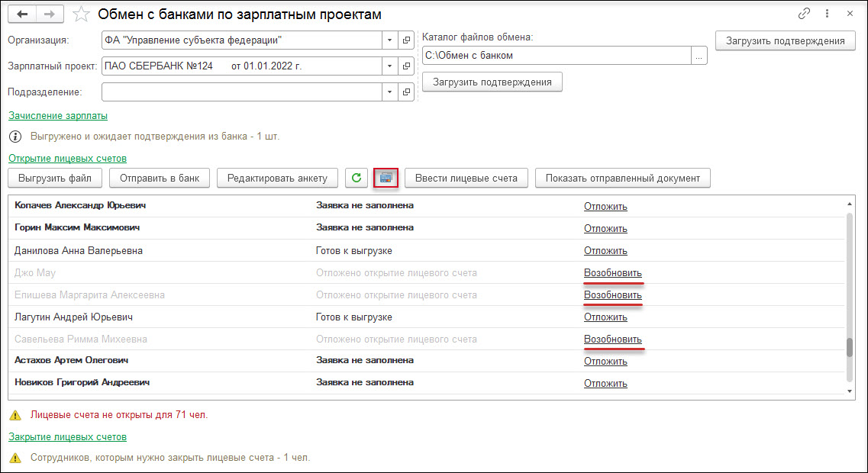Open the Организация field's linked record icon

[x=407, y=40]
